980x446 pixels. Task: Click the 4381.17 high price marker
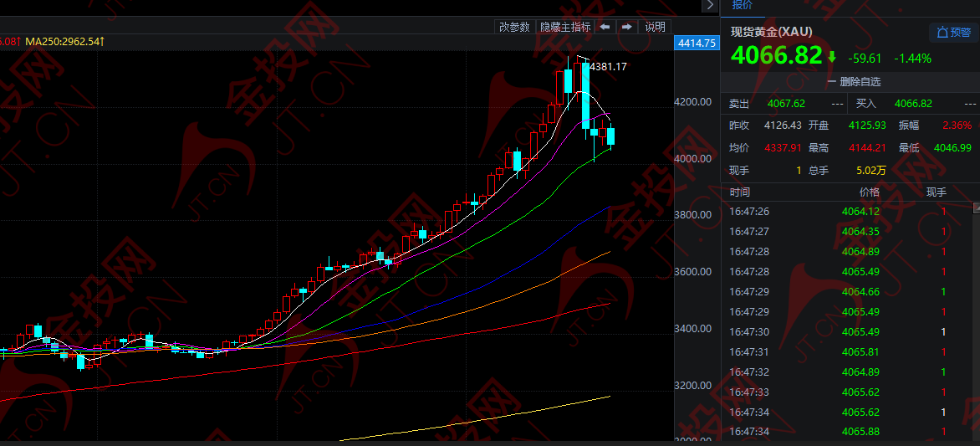pos(608,66)
